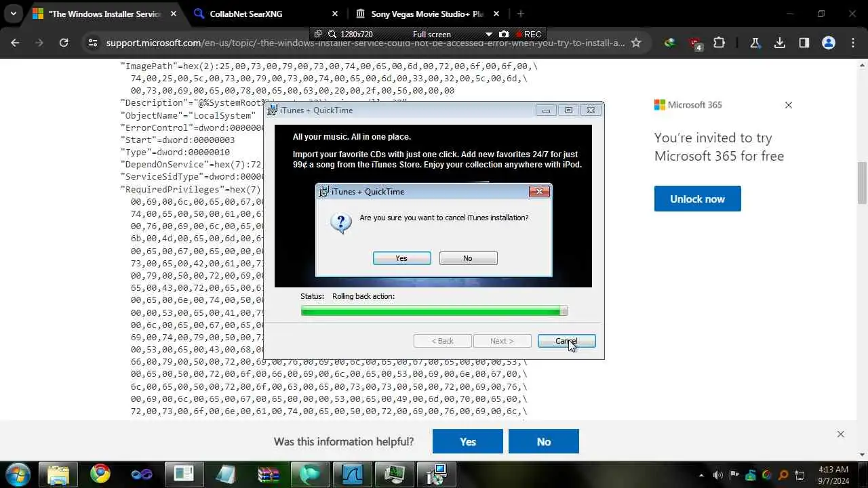The width and height of the screenshot is (868, 488).
Task: Switch to CollabNet SearXNG tab
Action: (266, 14)
